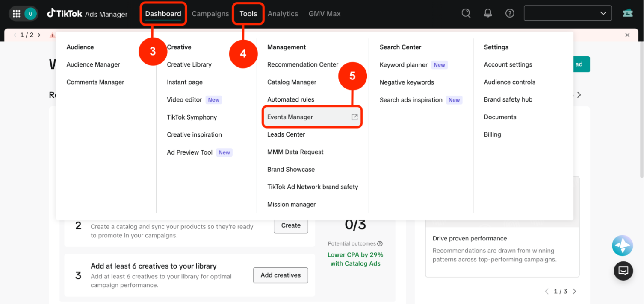Click the Add at least 6 creatives heading
This screenshot has height=304, width=644.
point(154,266)
